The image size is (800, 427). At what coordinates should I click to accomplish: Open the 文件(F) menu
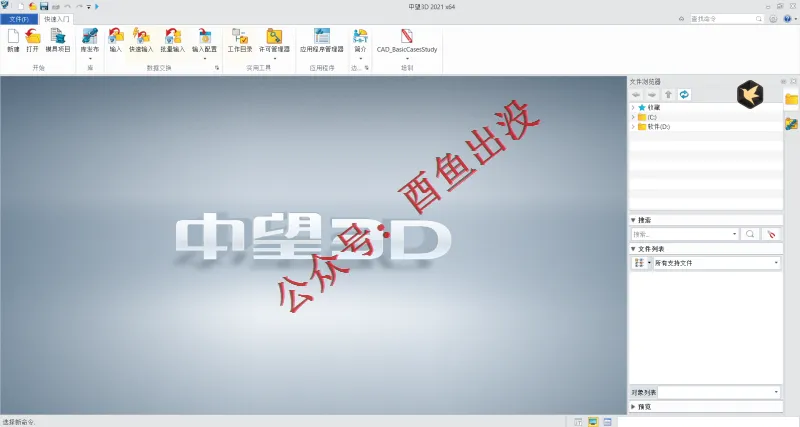19,19
